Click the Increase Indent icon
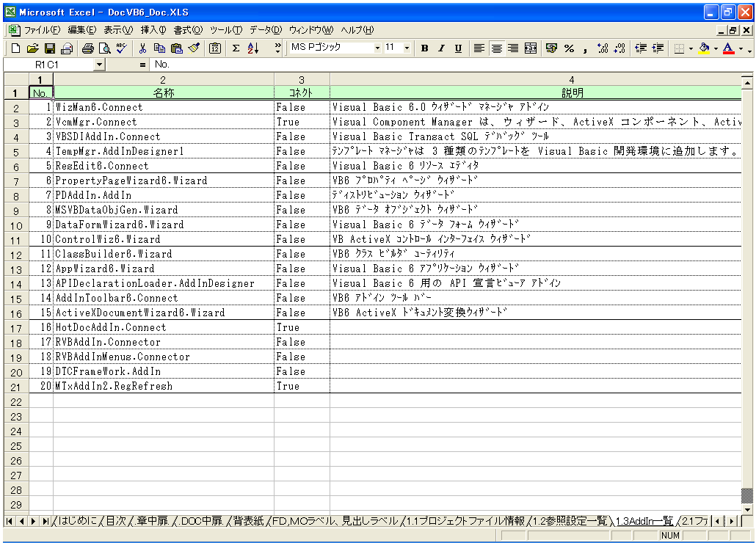This screenshot has height=543, width=756. [x=658, y=48]
